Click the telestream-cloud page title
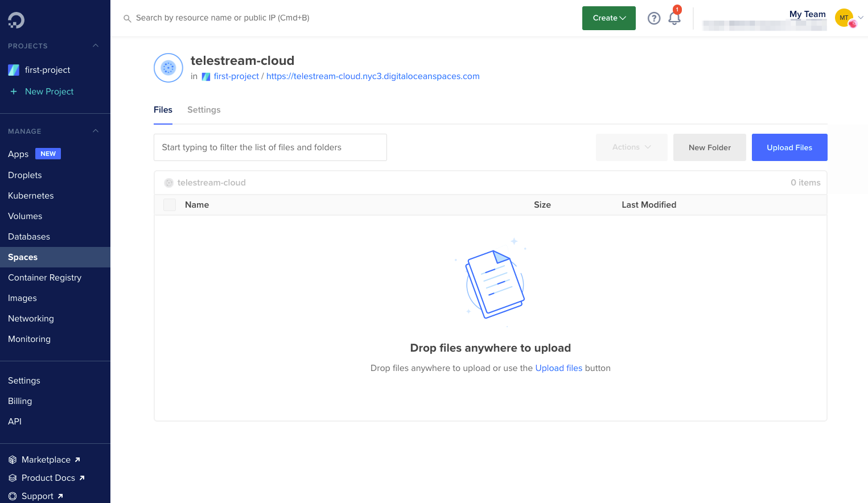The width and height of the screenshot is (868, 503). (242, 60)
